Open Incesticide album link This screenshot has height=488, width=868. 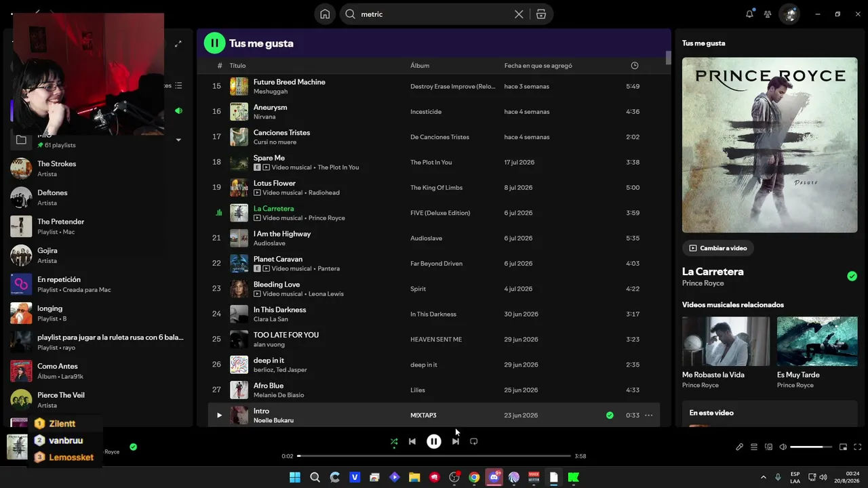pyautogui.click(x=426, y=112)
